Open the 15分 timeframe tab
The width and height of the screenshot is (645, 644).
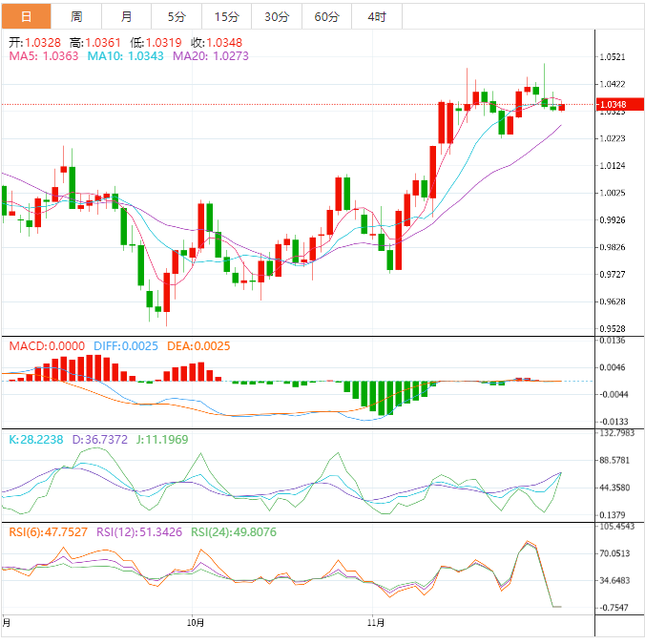coord(227,17)
